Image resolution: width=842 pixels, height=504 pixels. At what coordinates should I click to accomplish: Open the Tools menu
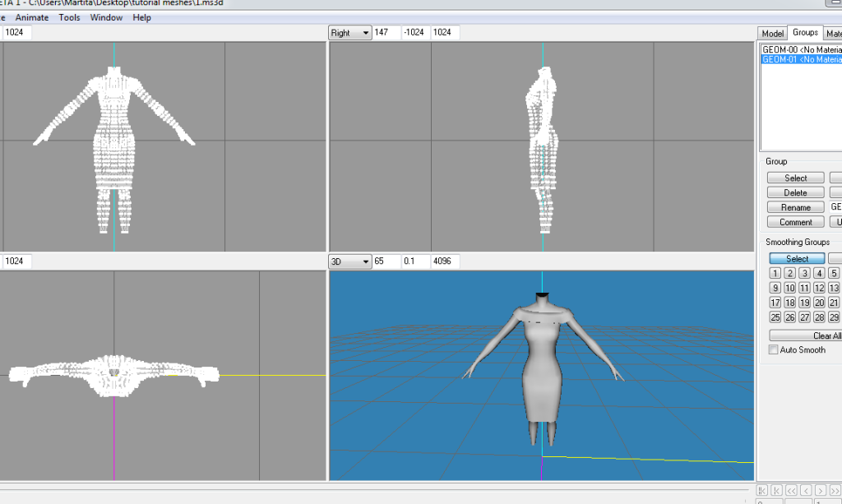pos(69,17)
